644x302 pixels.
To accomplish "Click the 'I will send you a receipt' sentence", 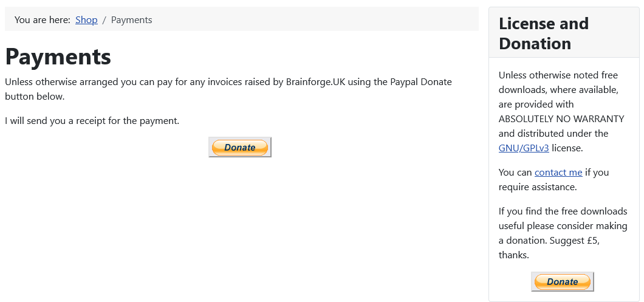I will click(x=92, y=121).
